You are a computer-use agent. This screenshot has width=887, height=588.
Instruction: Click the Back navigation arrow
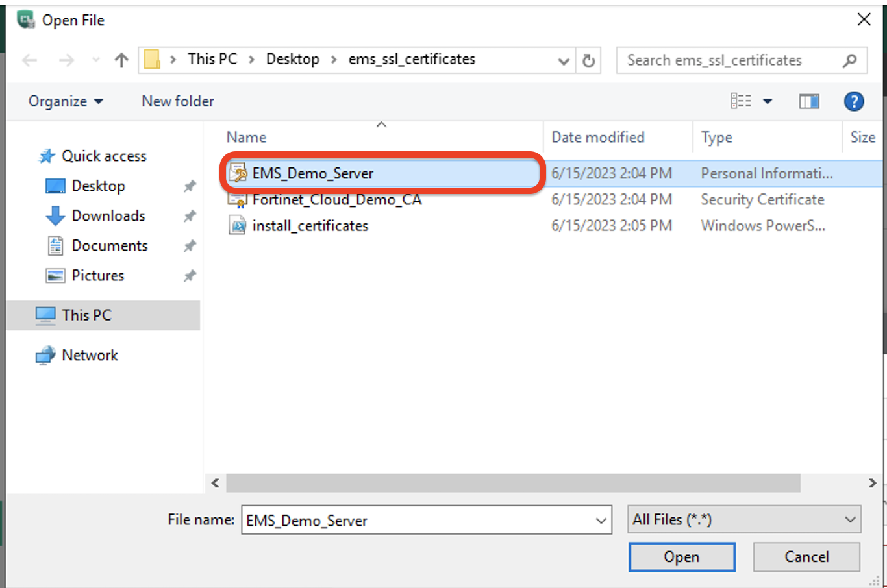[x=30, y=60]
